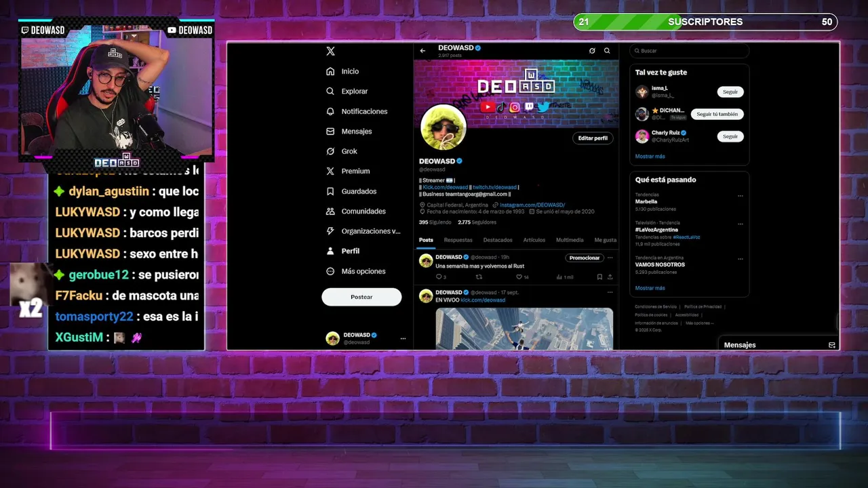This screenshot has height=488, width=868.
Task: Click the Promocionar button
Action: [585, 258]
